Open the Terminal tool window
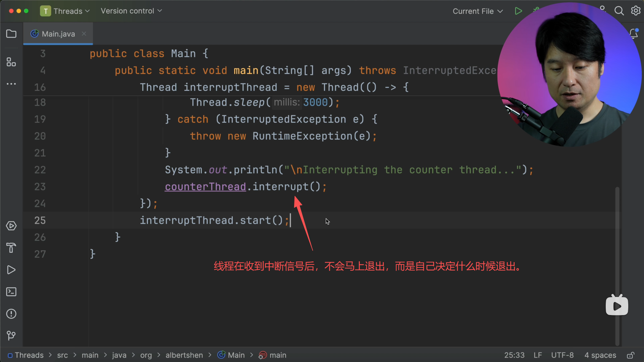The width and height of the screenshot is (644, 362). [x=11, y=292]
